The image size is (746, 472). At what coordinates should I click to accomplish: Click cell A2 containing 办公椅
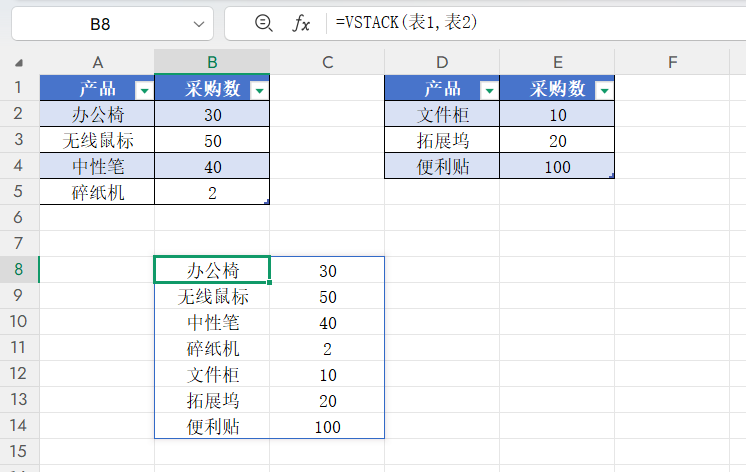pos(97,114)
